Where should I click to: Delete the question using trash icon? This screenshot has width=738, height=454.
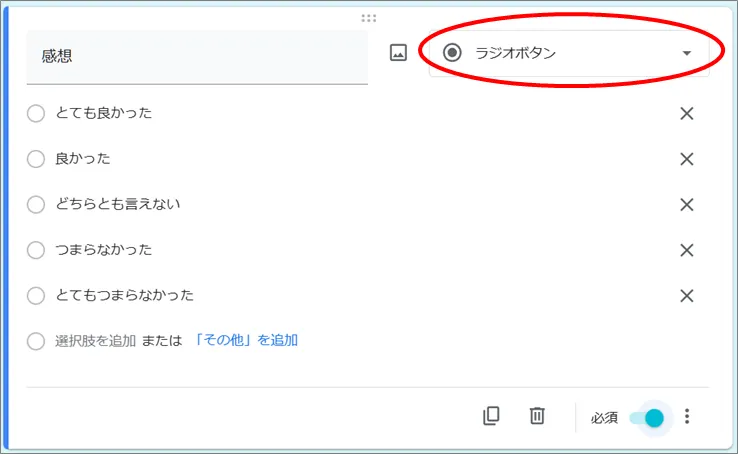point(537,416)
